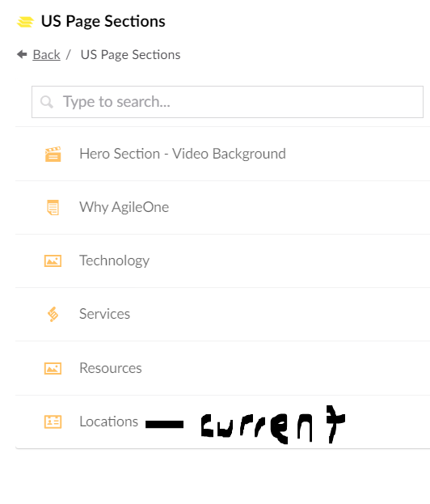Open the Services section entry
The width and height of the screenshot is (430, 504).
pos(222,314)
